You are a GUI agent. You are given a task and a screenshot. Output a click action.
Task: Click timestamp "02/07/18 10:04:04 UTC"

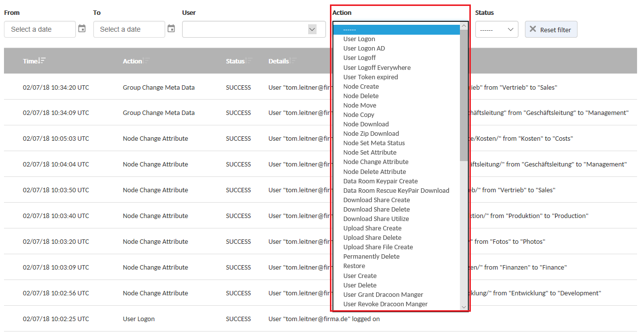tap(56, 164)
